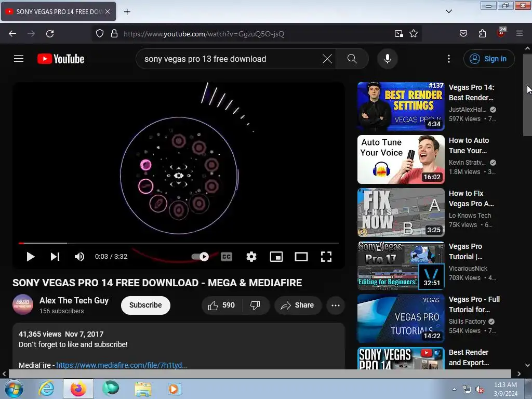Screen dimensions: 532x399
Task: Share the video
Action: 298,305
